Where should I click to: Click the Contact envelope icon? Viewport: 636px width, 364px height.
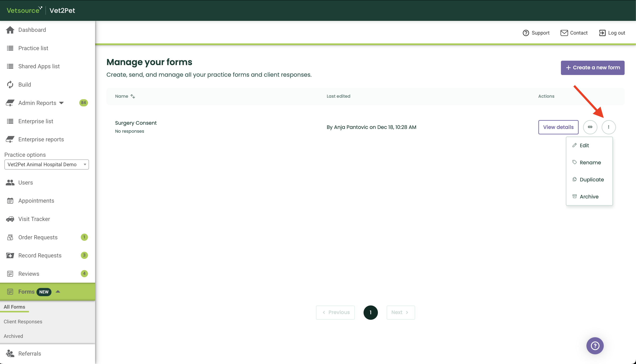(x=564, y=33)
